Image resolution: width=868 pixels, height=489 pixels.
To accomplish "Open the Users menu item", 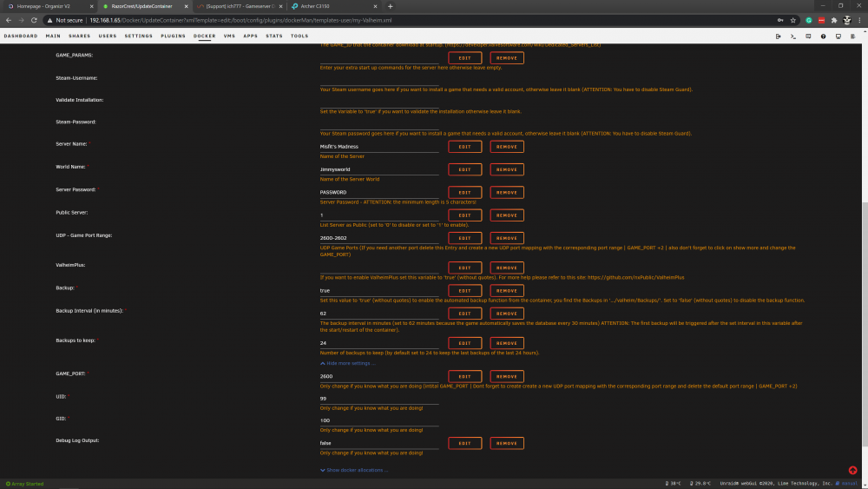I will [x=108, y=36].
